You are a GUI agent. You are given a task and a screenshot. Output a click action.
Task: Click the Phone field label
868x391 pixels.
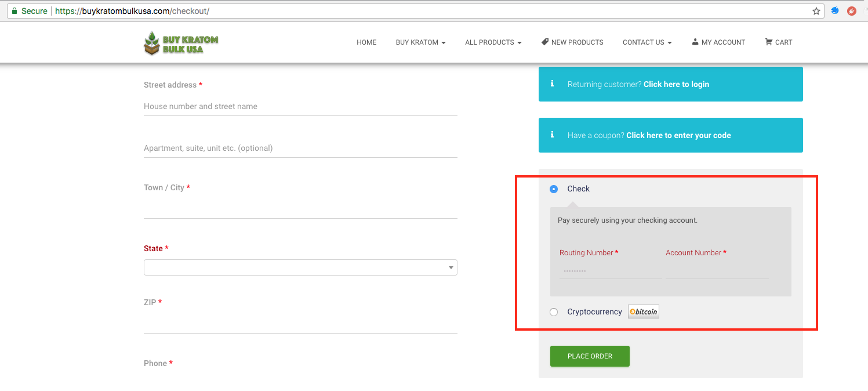(158, 363)
